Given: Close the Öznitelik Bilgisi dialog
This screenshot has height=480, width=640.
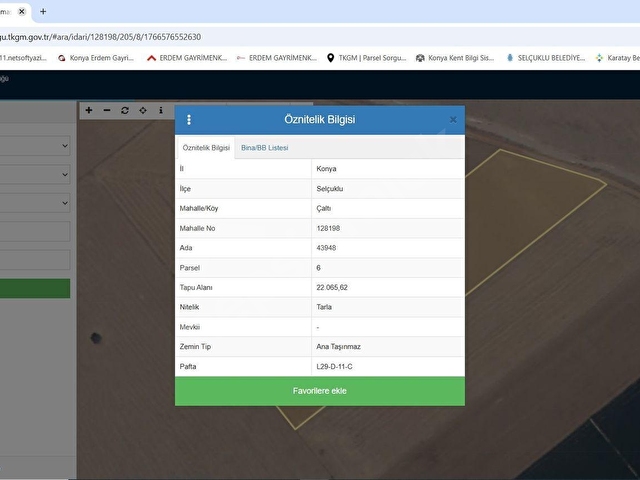Looking at the screenshot, I should coord(453,120).
